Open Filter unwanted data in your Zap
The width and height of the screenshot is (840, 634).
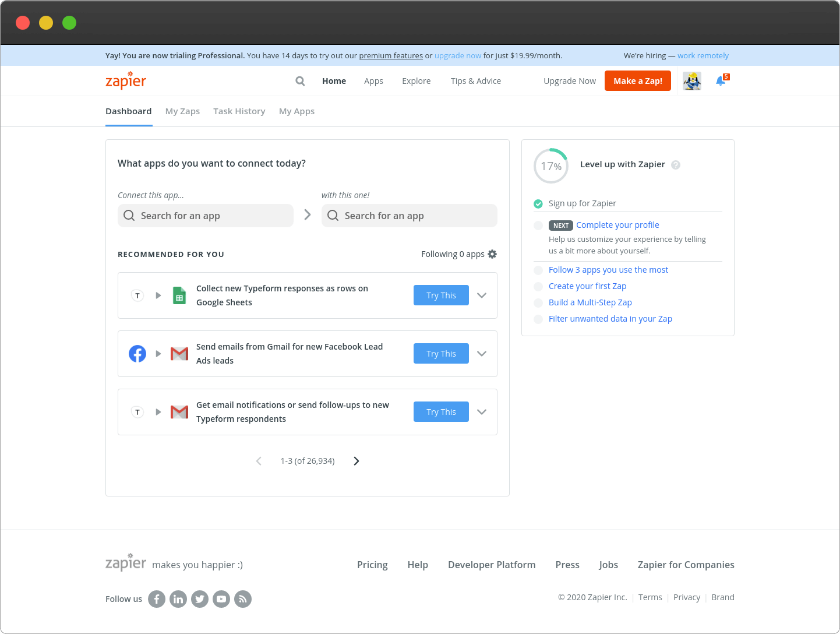(610, 319)
